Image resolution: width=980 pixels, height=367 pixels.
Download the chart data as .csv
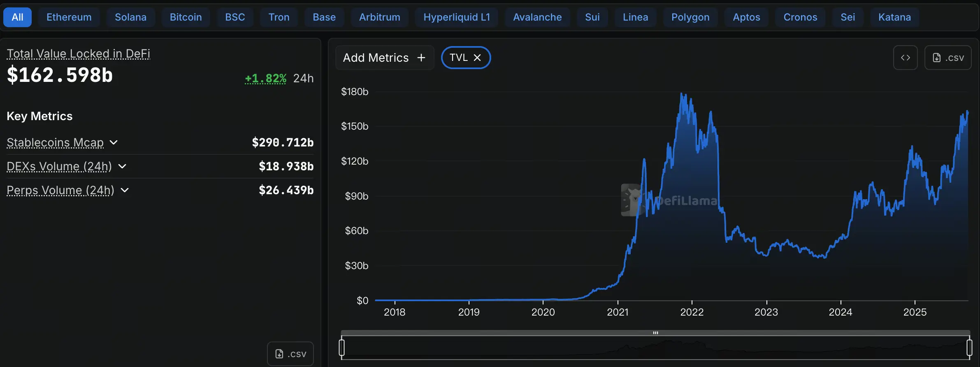[x=948, y=58]
